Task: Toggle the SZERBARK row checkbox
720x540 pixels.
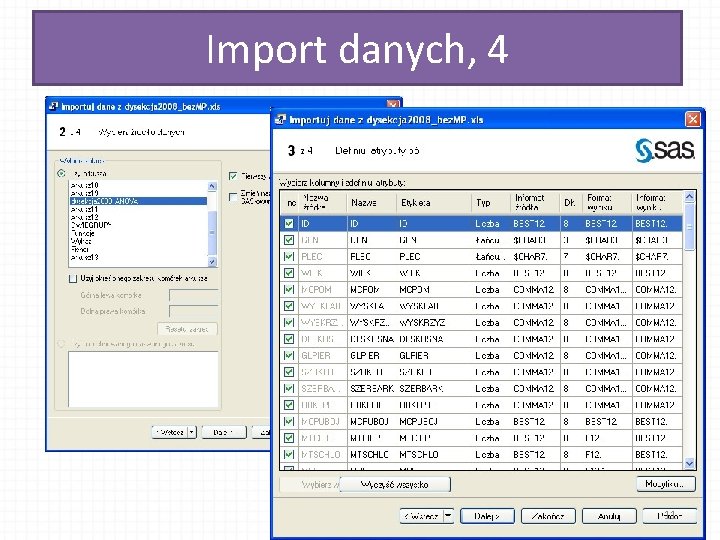Action: 289,388
